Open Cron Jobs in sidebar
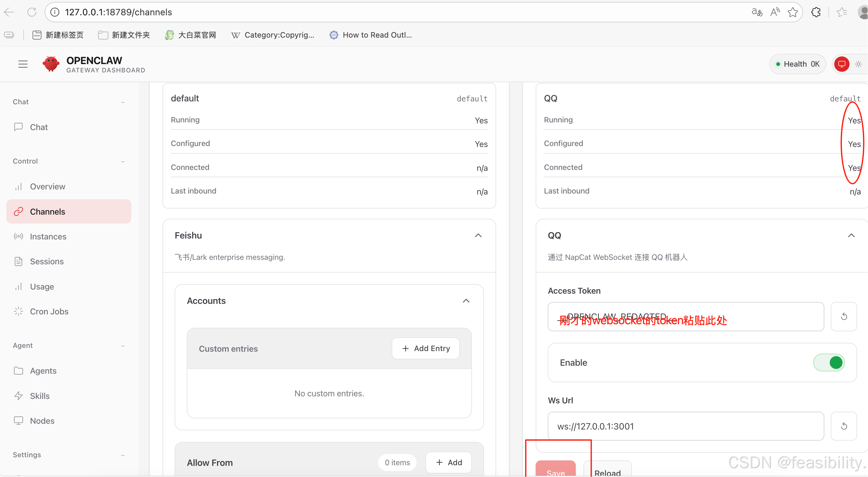 tap(49, 311)
